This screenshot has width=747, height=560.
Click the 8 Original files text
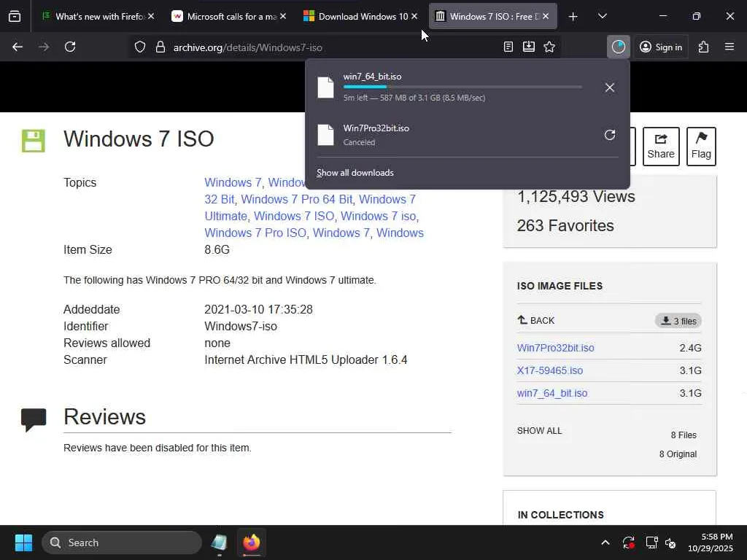(678, 454)
